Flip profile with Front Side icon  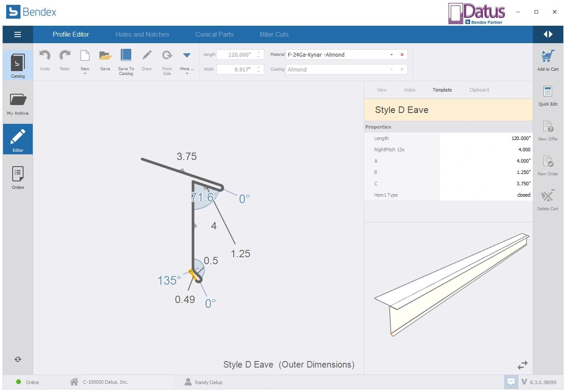point(167,55)
